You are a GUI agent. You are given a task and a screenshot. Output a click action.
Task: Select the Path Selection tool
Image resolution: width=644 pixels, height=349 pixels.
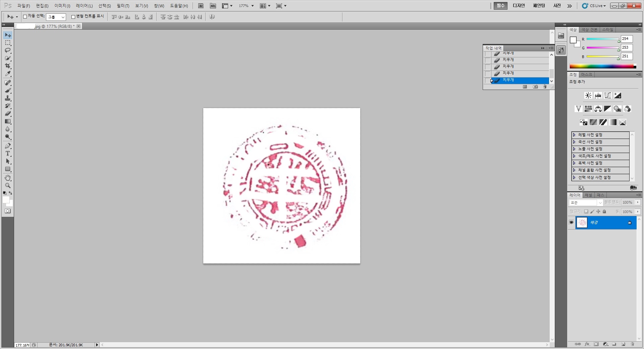(x=8, y=161)
